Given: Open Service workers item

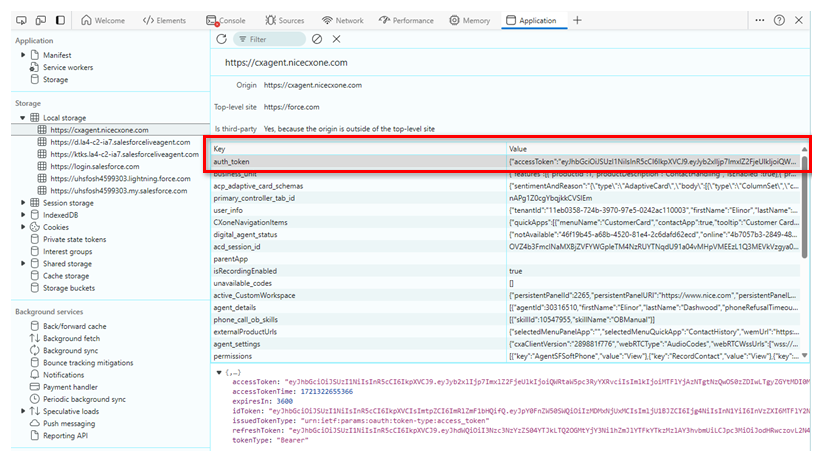Looking at the screenshot, I should (x=68, y=67).
